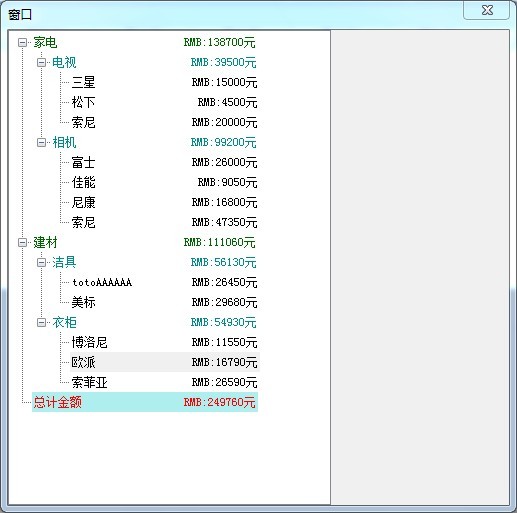This screenshot has height=513, width=517.
Task: Select the 佳能 item
Action: pyautogui.click(x=165, y=182)
